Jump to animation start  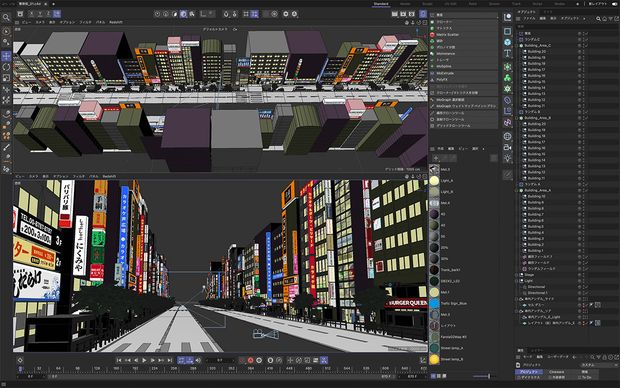[x=119, y=360]
